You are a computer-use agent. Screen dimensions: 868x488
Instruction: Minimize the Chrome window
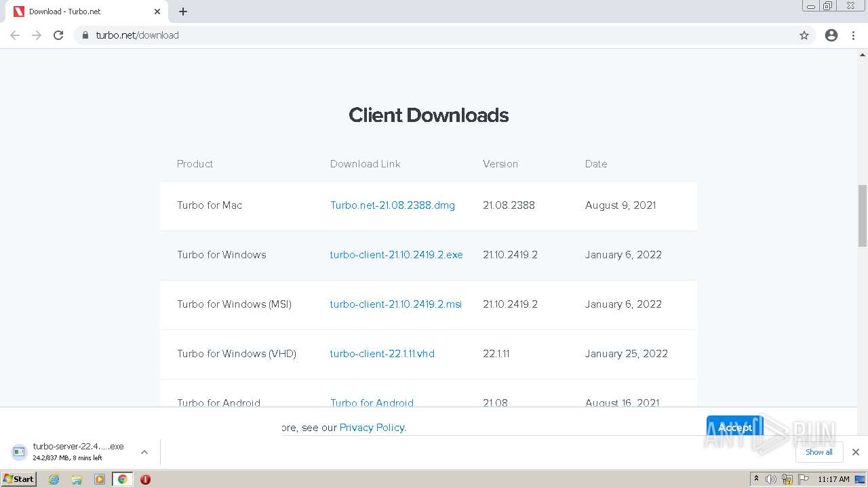[x=811, y=6]
